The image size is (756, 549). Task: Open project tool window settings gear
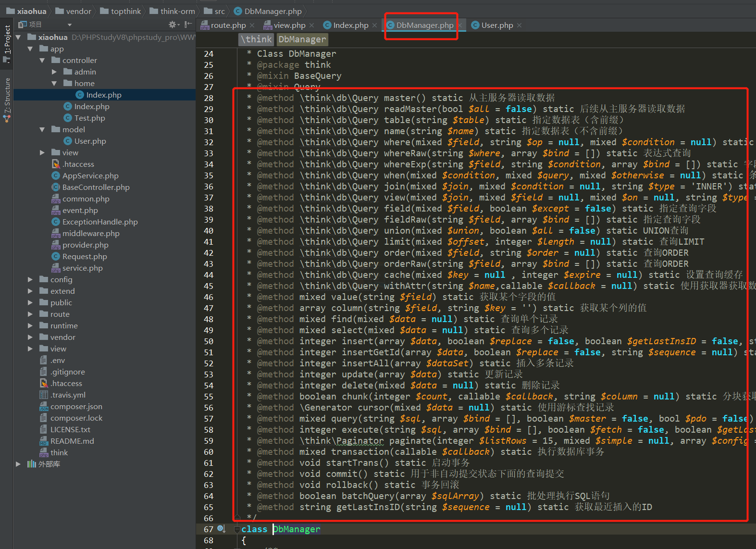[173, 25]
